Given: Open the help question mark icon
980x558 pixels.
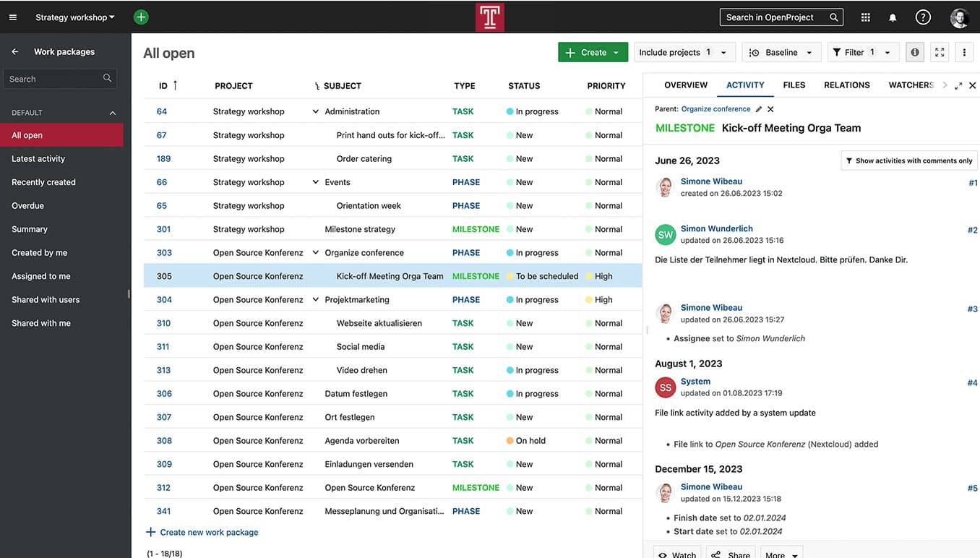Looking at the screenshot, I should coord(923,17).
